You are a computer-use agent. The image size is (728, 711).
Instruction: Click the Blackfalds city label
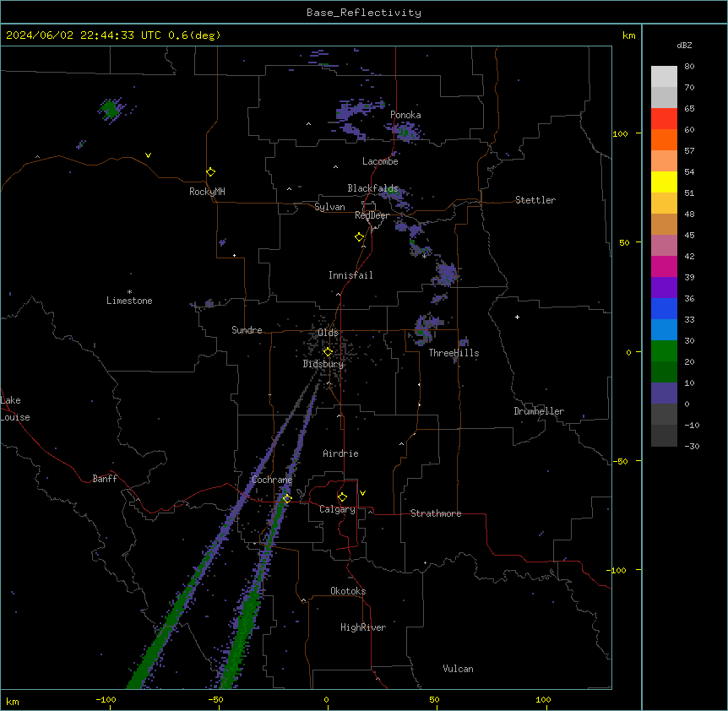point(372,188)
